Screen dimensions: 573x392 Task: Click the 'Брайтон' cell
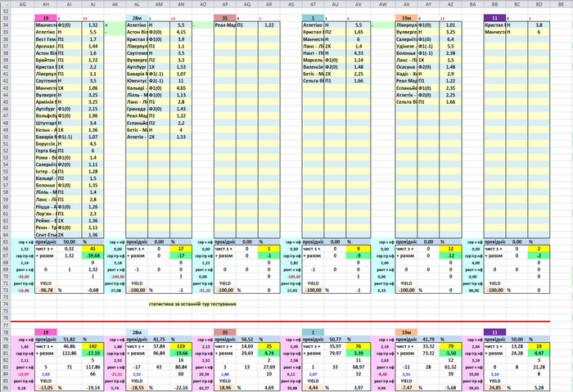coord(46,60)
